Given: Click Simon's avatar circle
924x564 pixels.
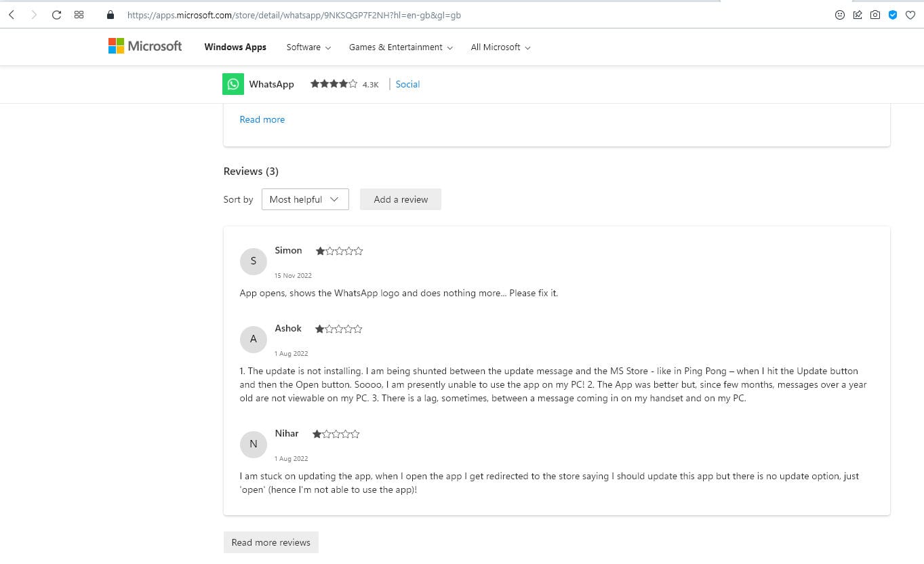Looking at the screenshot, I should coord(254,261).
